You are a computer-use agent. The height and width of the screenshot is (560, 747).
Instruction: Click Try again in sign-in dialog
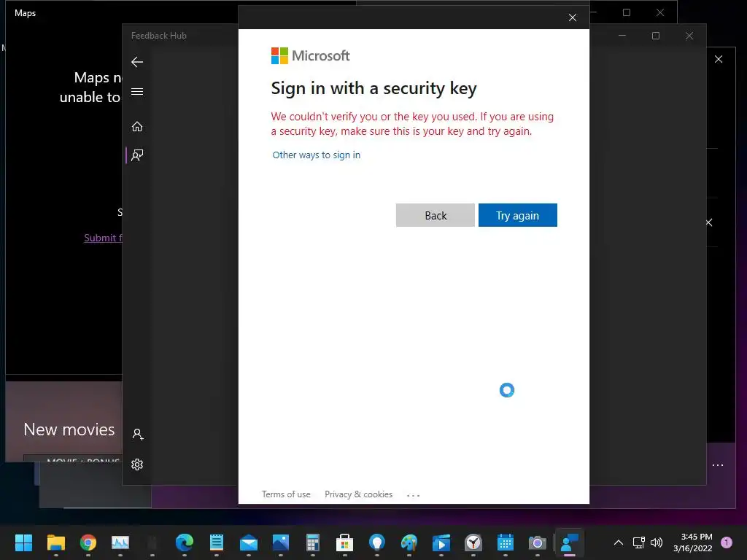(x=517, y=215)
